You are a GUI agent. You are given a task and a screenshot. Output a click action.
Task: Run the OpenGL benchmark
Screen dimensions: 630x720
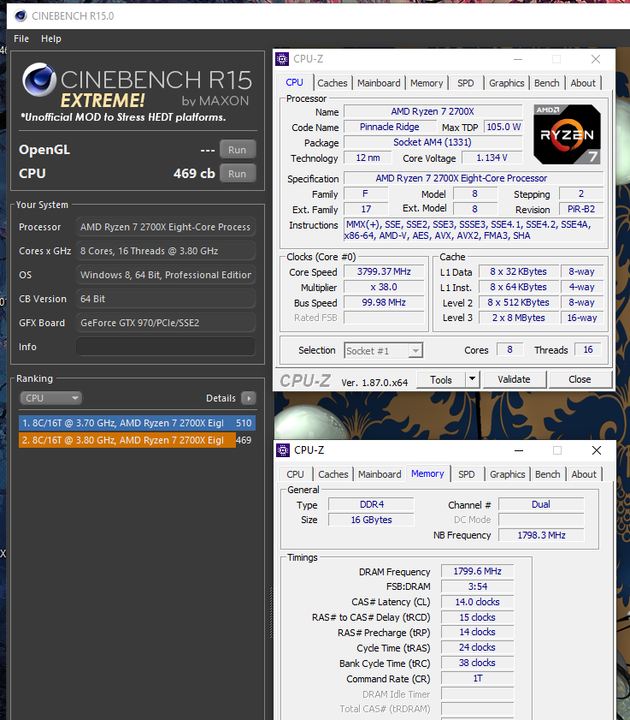pyautogui.click(x=237, y=150)
